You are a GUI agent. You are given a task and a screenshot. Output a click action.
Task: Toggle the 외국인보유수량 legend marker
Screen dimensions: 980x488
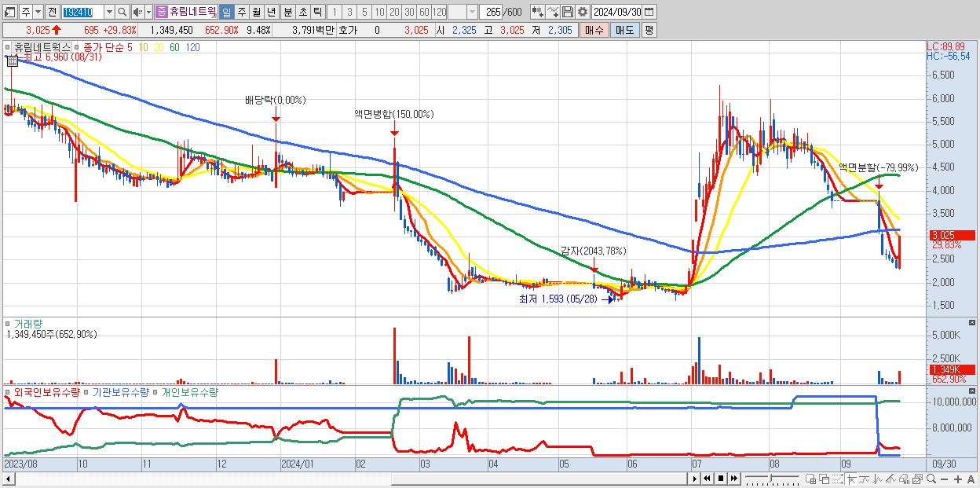point(8,392)
